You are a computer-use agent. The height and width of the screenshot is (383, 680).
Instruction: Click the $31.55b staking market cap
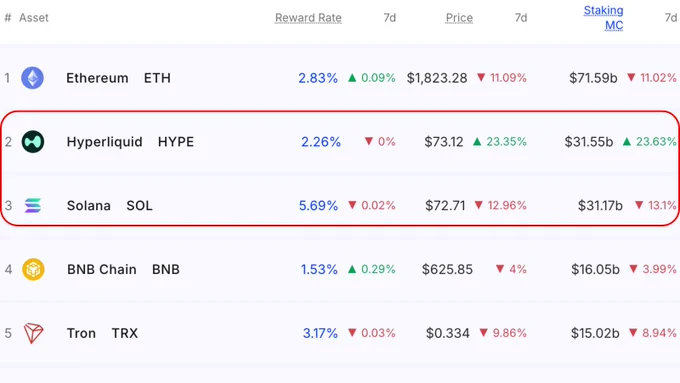pyautogui.click(x=589, y=142)
